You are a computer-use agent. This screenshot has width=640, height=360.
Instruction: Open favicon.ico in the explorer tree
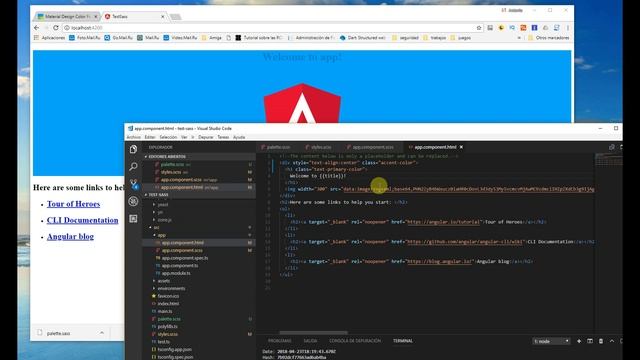tap(168, 296)
